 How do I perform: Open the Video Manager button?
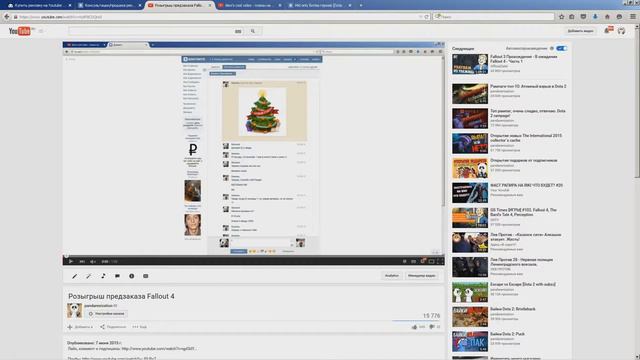pos(422,276)
